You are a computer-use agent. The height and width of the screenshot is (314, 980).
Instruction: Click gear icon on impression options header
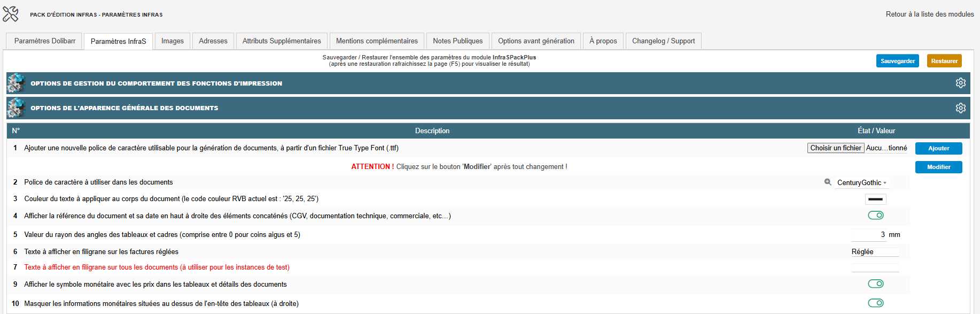pos(961,83)
